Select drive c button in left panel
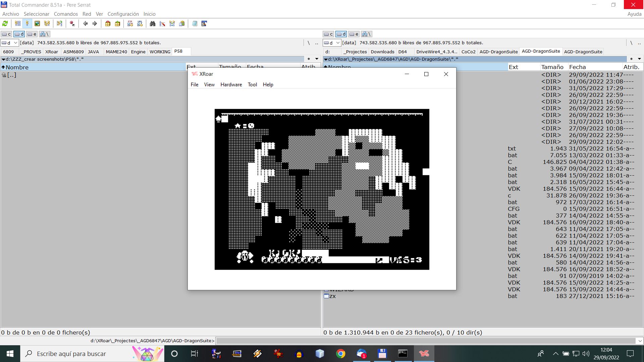This screenshot has width=644, height=362. [x=6, y=34]
